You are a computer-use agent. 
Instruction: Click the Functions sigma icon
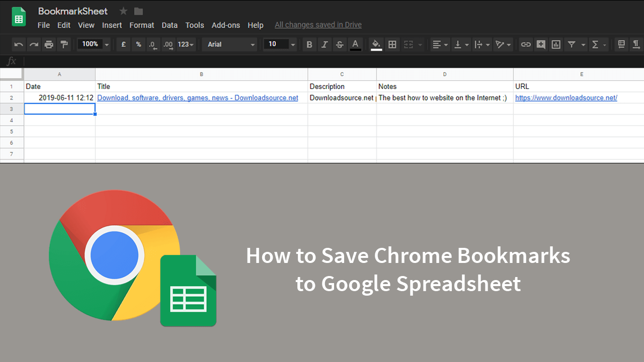click(595, 44)
